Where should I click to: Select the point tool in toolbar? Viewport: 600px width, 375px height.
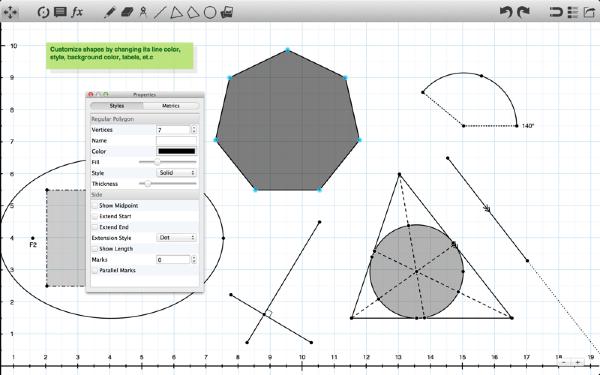coord(43,12)
